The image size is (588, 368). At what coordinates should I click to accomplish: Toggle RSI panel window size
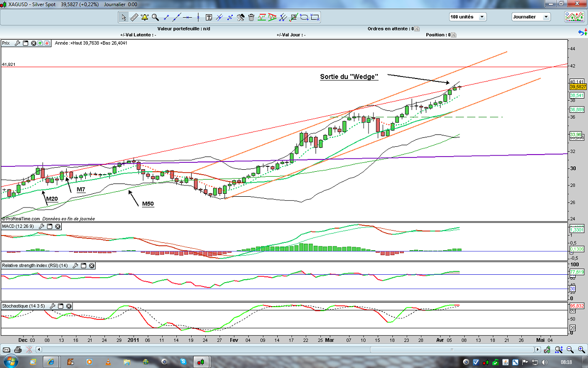point(83,265)
